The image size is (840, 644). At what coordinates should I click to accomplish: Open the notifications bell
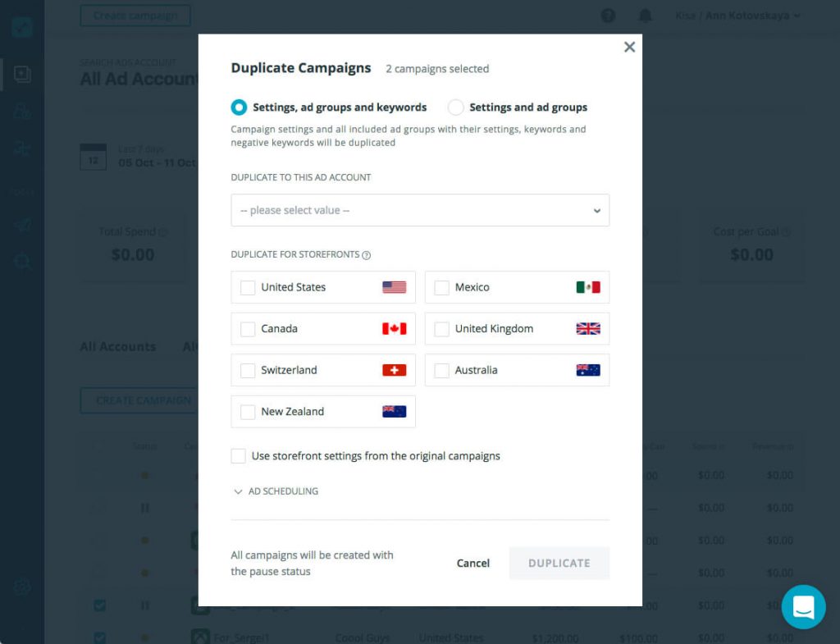(646, 16)
